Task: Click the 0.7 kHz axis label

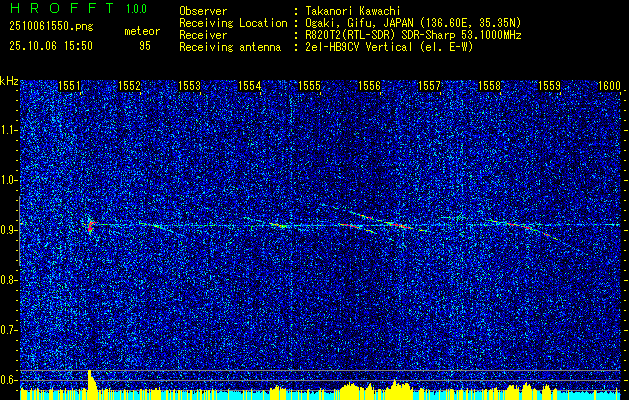Action: pyautogui.click(x=8, y=330)
